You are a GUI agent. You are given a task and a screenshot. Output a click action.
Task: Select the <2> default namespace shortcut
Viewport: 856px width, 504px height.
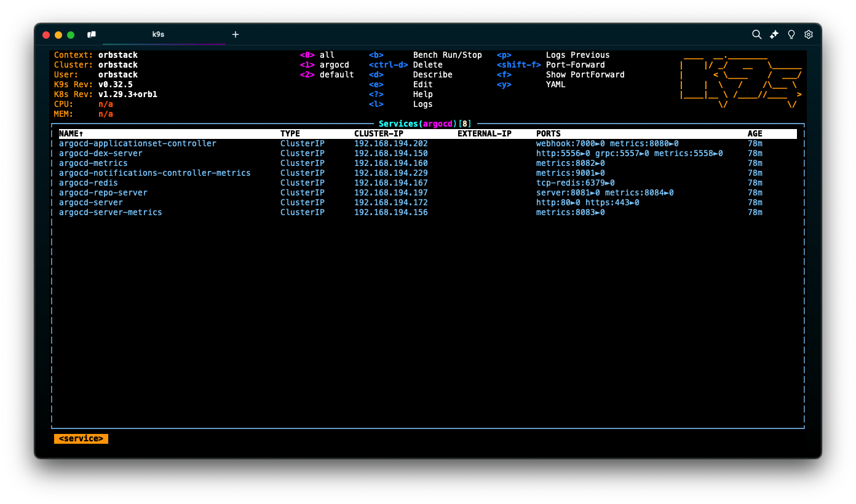point(327,74)
